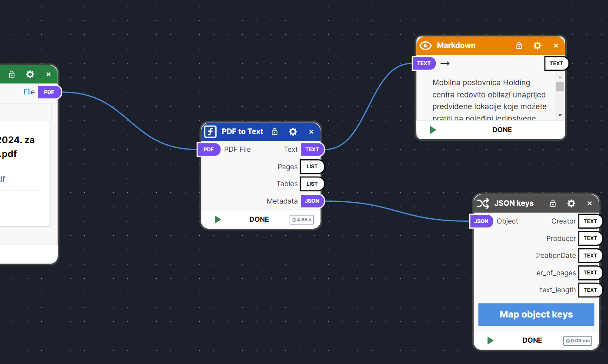
Task: Toggle the lock on PDF to Text node
Action: (274, 131)
